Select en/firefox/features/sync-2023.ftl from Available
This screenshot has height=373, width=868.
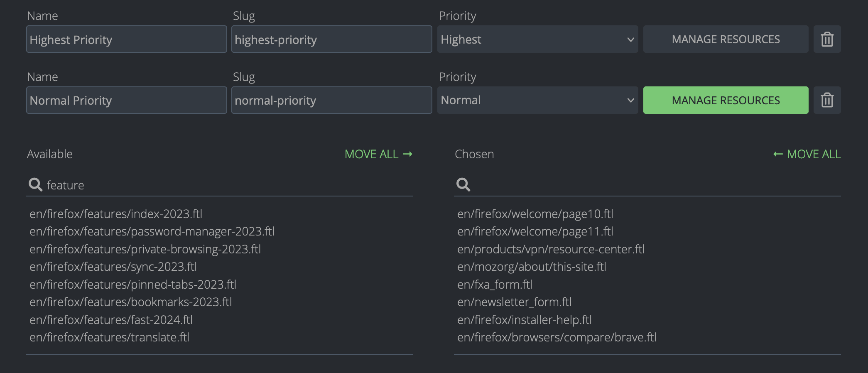point(113,267)
